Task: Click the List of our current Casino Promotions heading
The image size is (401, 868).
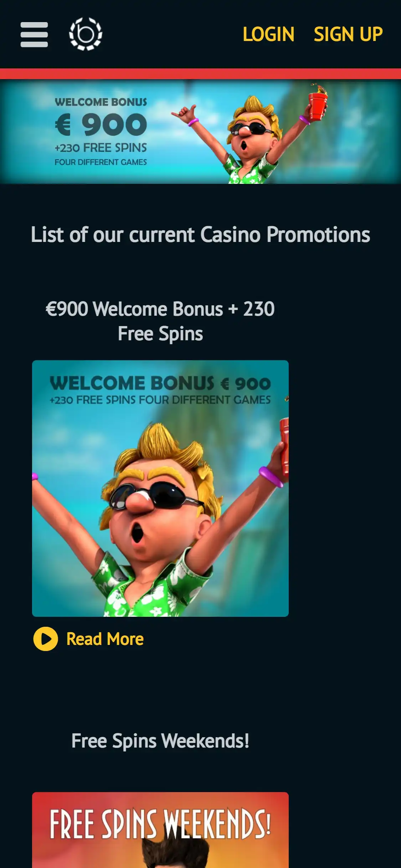Action: pos(200,234)
